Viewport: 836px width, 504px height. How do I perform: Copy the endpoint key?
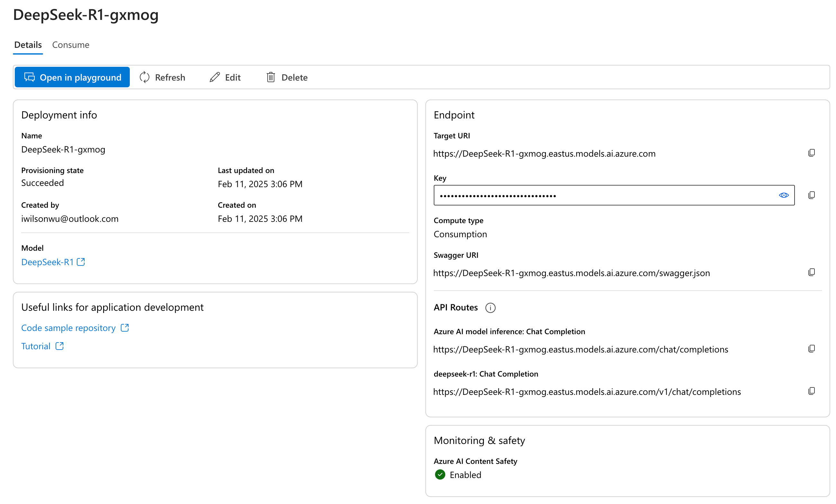point(811,195)
